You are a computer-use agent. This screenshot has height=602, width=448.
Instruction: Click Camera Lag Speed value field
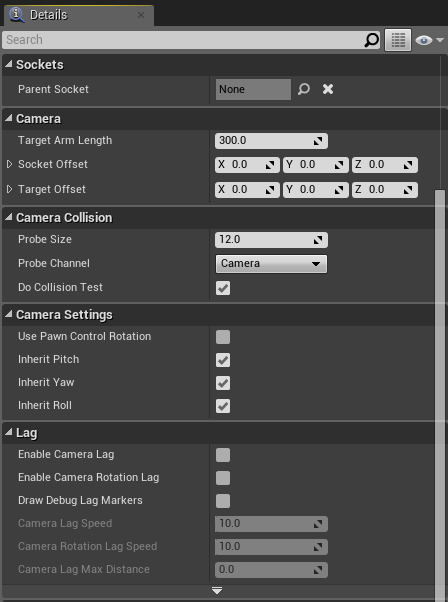point(271,524)
